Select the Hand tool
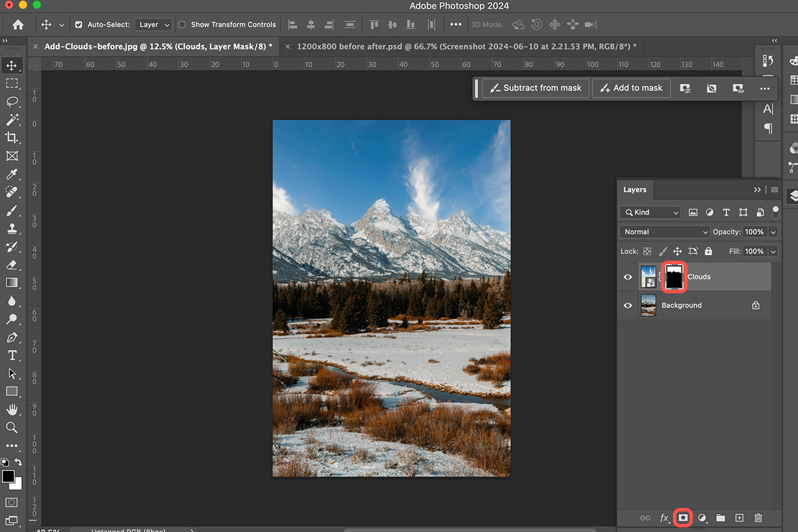798x532 pixels. coord(11,410)
